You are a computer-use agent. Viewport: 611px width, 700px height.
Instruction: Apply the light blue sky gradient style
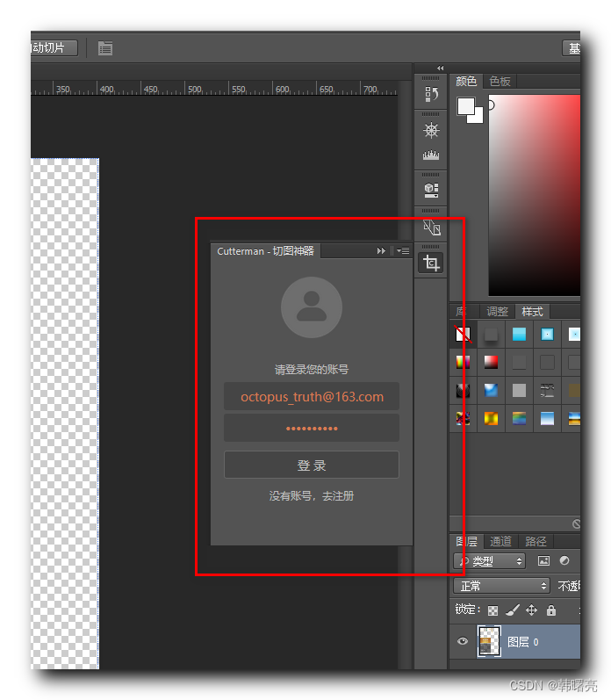[547, 418]
